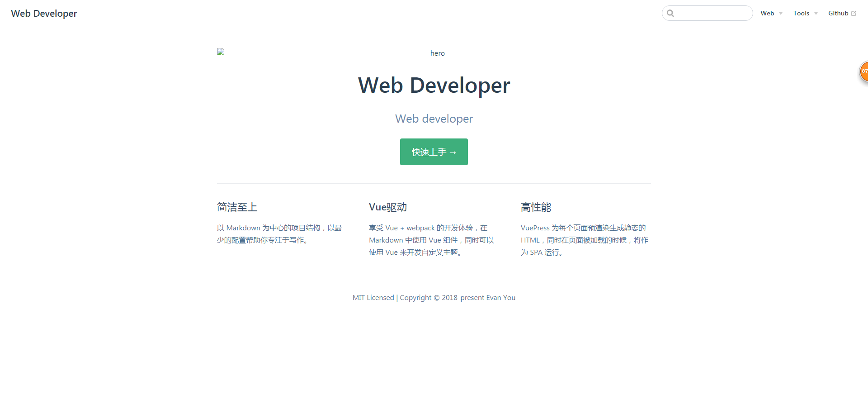Image resolution: width=868 pixels, height=405 pixels.
Task: Click the search magnifier icon
Action: (670, 13)
